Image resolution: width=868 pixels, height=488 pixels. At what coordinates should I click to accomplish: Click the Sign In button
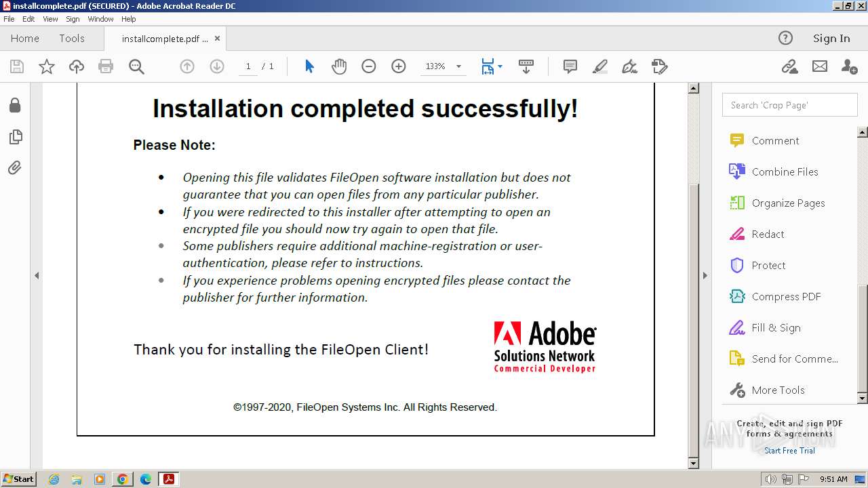click(831, 39)
